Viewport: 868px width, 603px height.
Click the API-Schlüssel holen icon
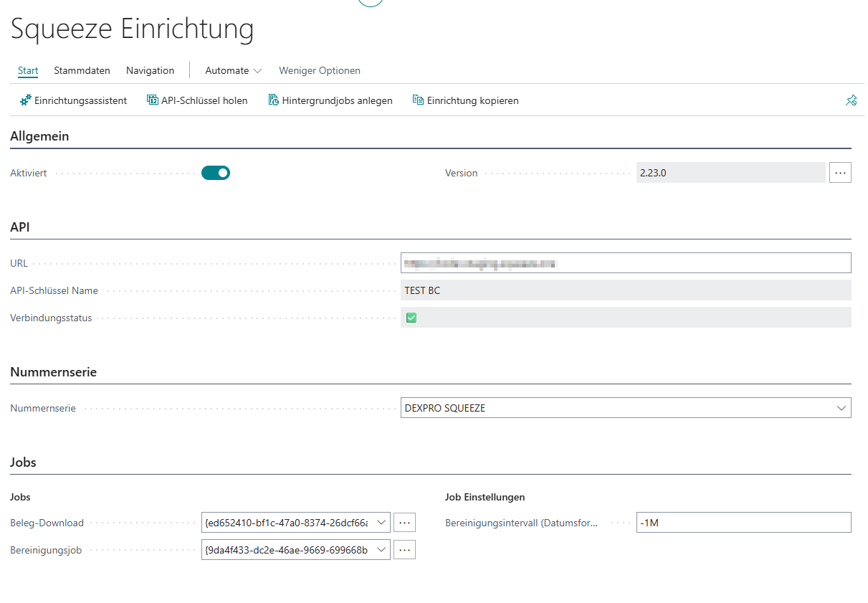click(152, 100)
